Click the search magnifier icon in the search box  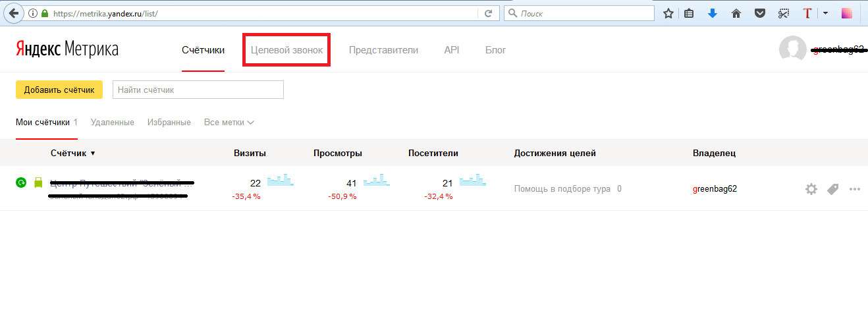click(x=512, y=13)
